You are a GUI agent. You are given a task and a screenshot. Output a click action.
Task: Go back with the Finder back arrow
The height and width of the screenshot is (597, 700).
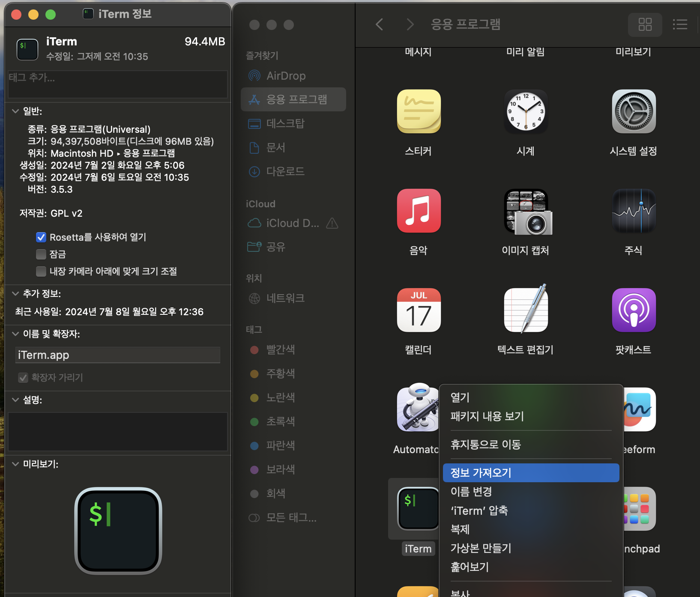pyautogui.click(x=379, y=24)
